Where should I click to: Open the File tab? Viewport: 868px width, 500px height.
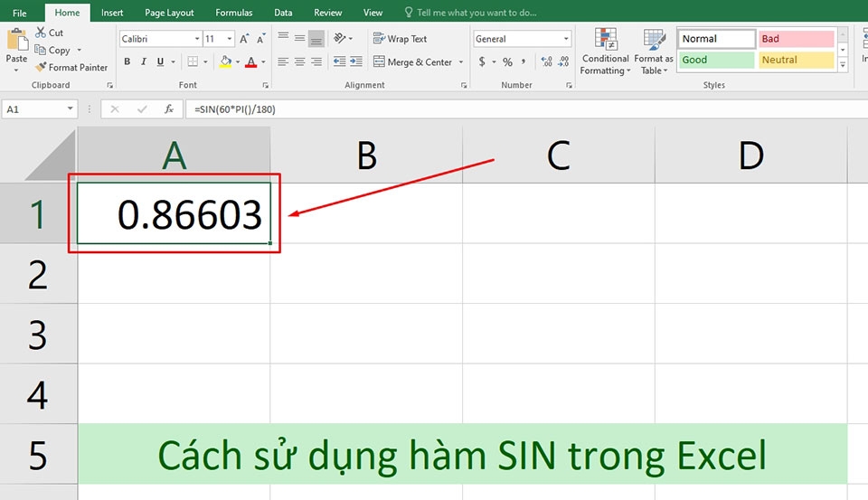tap(19, 13)
